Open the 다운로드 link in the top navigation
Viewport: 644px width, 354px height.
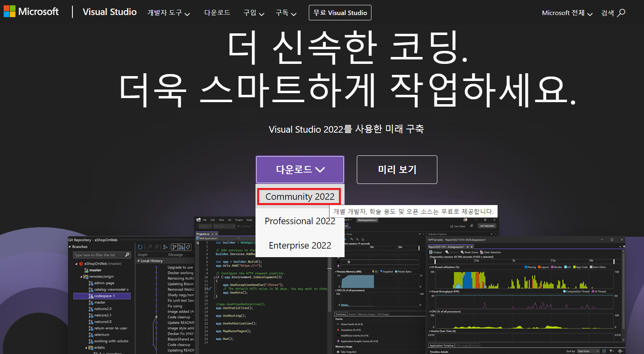[x=217, y=13]
